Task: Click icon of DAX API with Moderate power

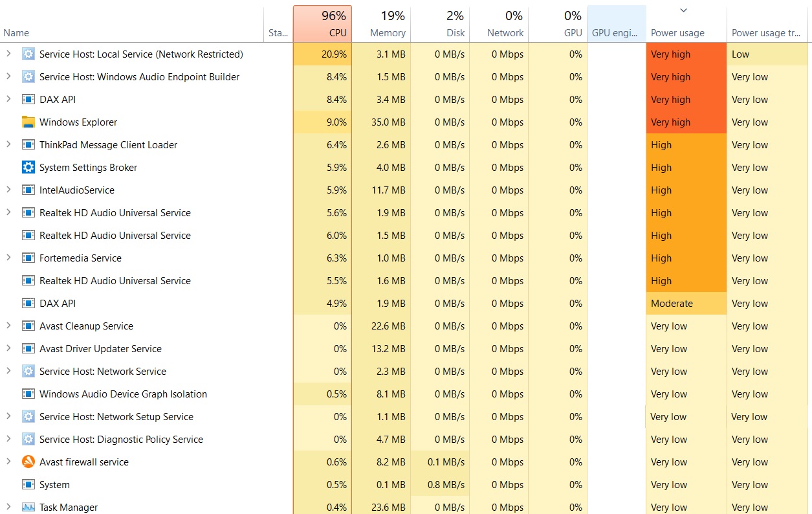Action: pos(28,304)
